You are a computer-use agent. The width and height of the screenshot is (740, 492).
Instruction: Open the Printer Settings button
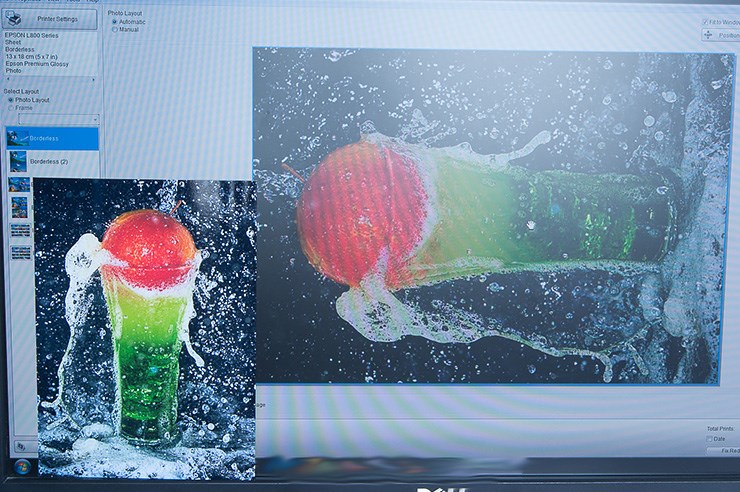tap(49, 19)
